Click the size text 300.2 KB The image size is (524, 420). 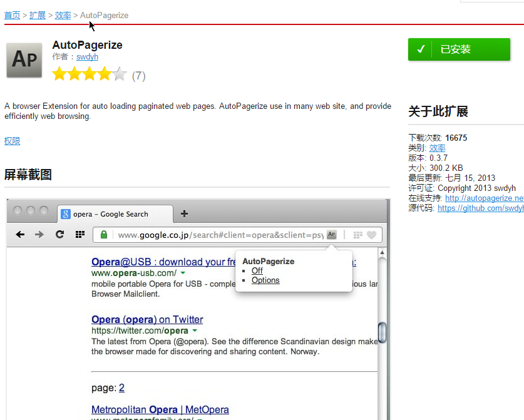(446, 168)
